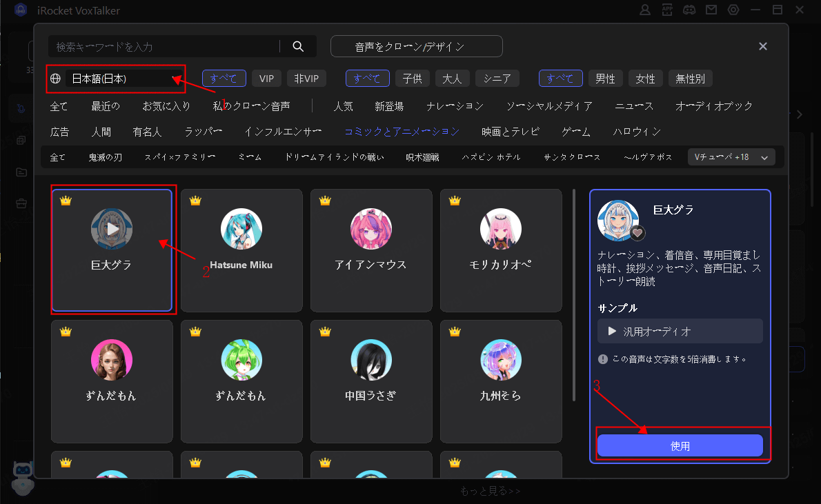
Task: Open the 新登場 category tab
Action: tap(389, 106)
